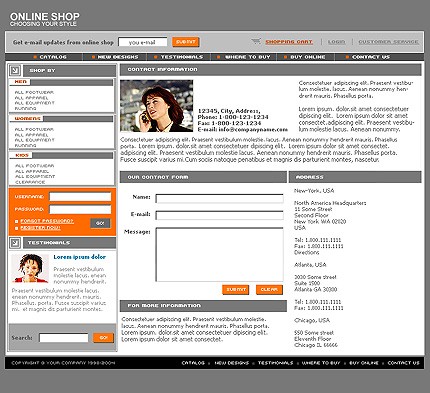
Task: Open Catalog in the footer navigation
Action: [x=193, y=363]
